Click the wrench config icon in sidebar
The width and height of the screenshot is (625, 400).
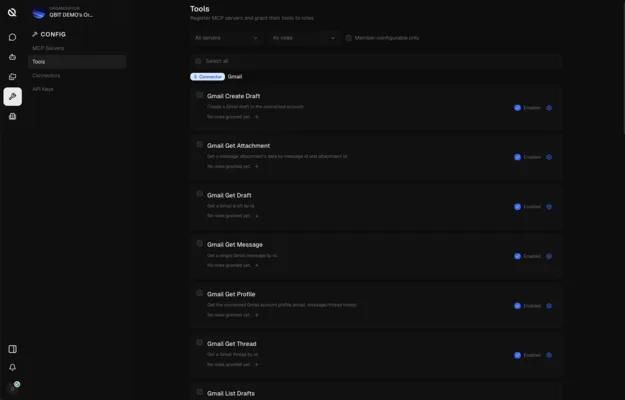coord(12,96)
